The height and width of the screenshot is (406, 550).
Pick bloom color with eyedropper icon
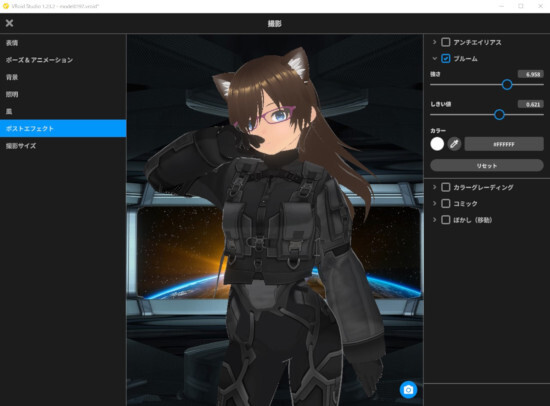454,144
